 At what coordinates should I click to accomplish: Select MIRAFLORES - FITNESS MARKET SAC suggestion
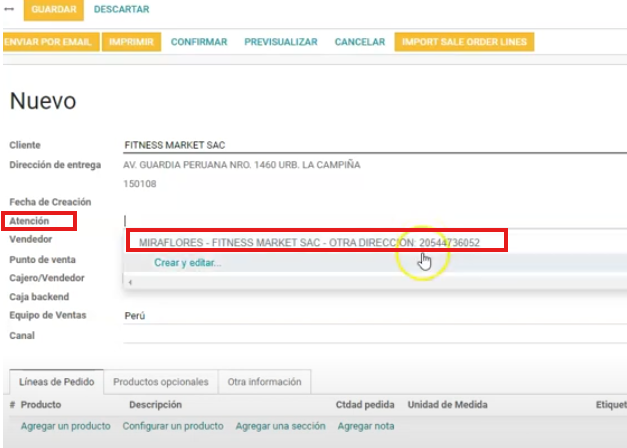point(309,242)
